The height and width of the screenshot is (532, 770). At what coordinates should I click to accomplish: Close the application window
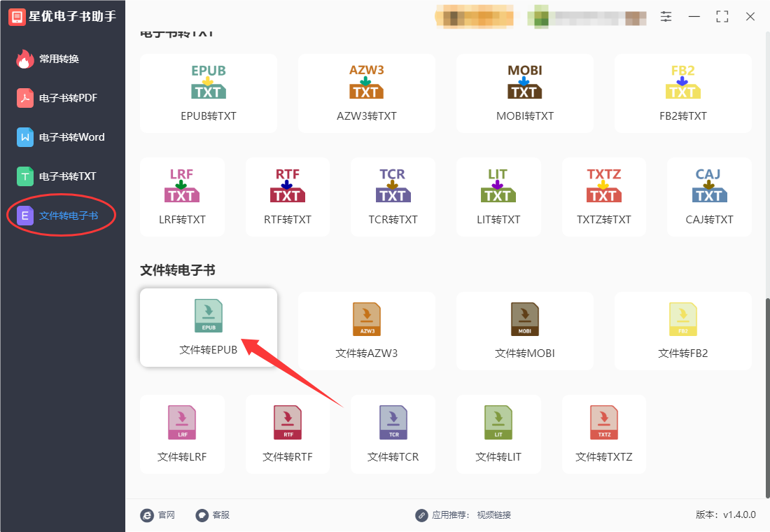[x=750, y=17]
